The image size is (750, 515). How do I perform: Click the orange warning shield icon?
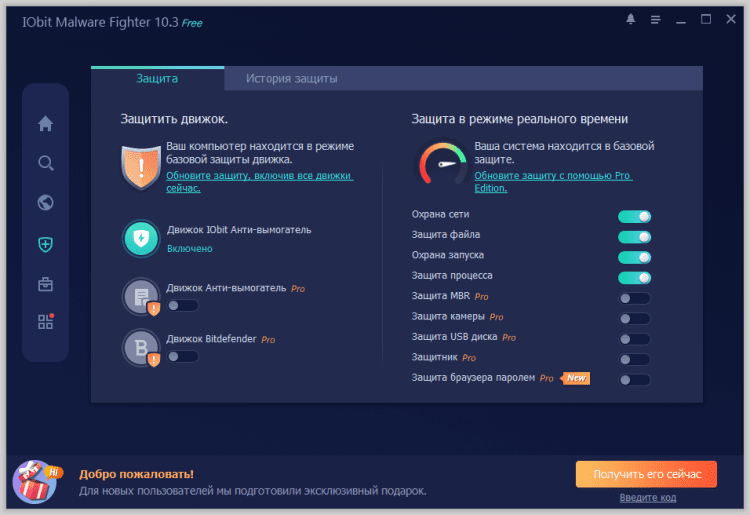click(x=141, y=167)
